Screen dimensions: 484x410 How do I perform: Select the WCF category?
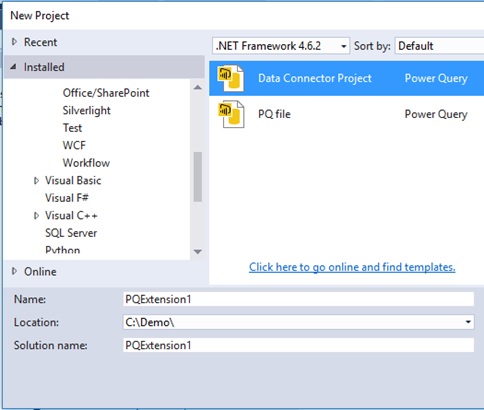point(74,145)
